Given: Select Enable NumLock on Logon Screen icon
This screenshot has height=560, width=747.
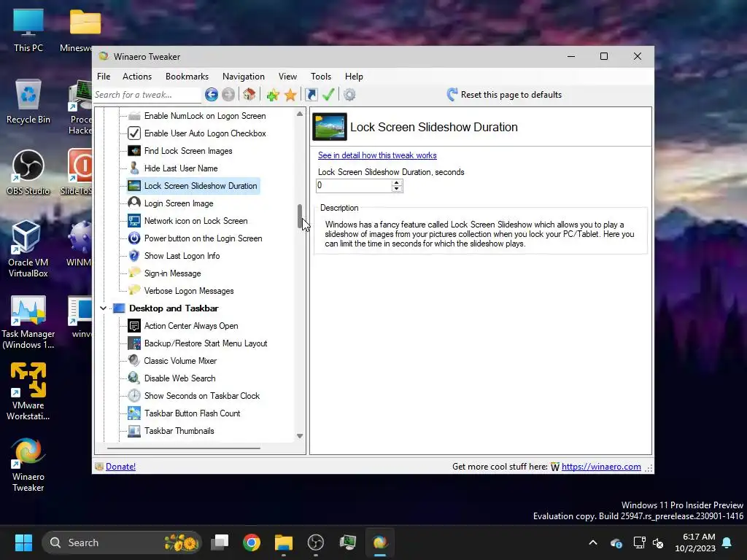Looking at the screenshot, I should (x=134, y=116).
